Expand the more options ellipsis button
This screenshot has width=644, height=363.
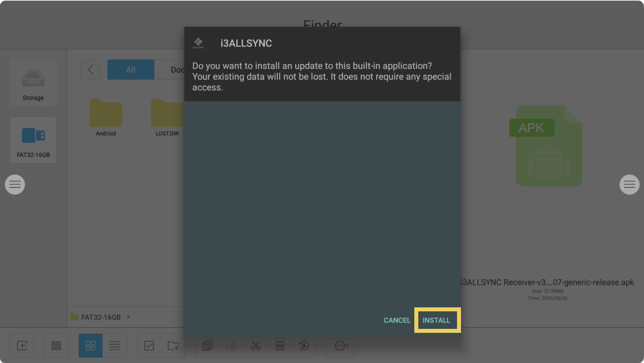(x=341, y=346)
